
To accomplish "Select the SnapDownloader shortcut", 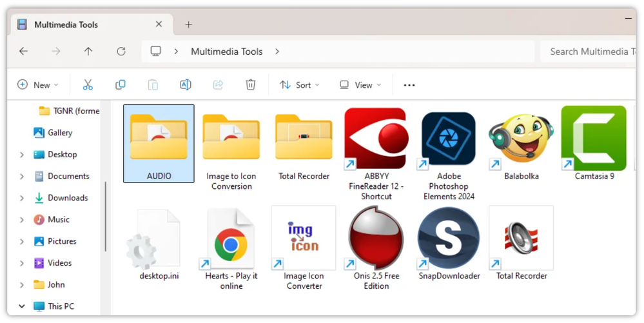I will (x=449, y=243).
